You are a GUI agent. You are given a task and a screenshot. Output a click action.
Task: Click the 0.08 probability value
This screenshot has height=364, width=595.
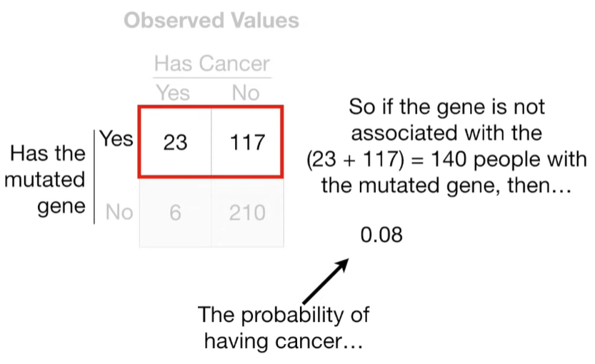tap(381, 235)
